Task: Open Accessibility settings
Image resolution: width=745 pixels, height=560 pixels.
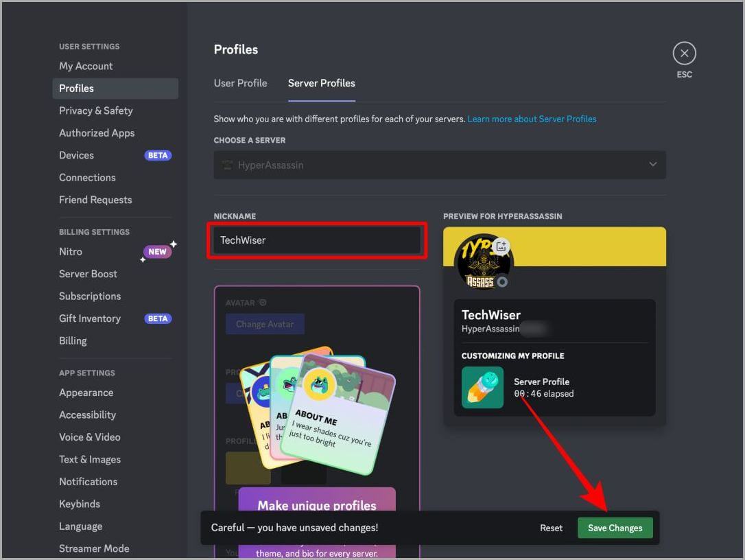Action: [115, 415]
